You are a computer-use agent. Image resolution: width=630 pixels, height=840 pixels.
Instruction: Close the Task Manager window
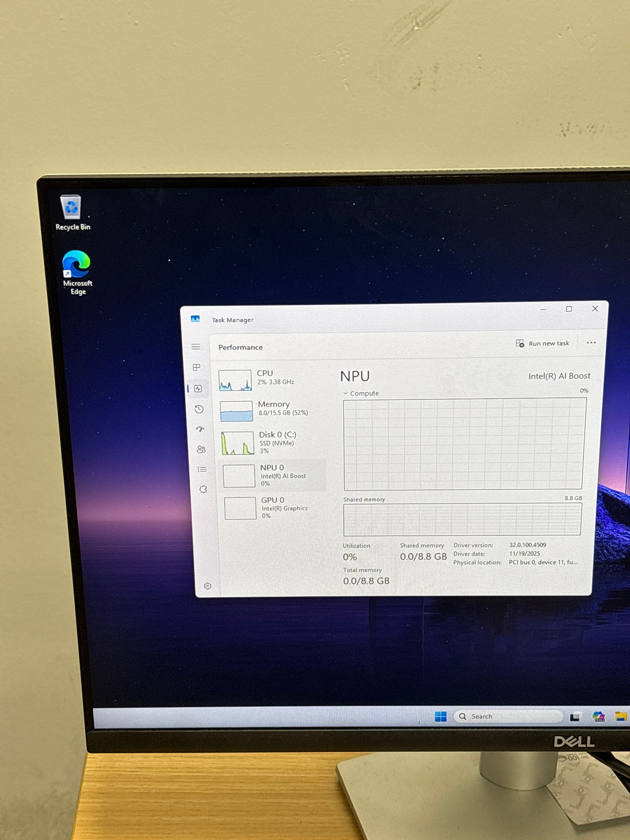(x=595, y=309)
